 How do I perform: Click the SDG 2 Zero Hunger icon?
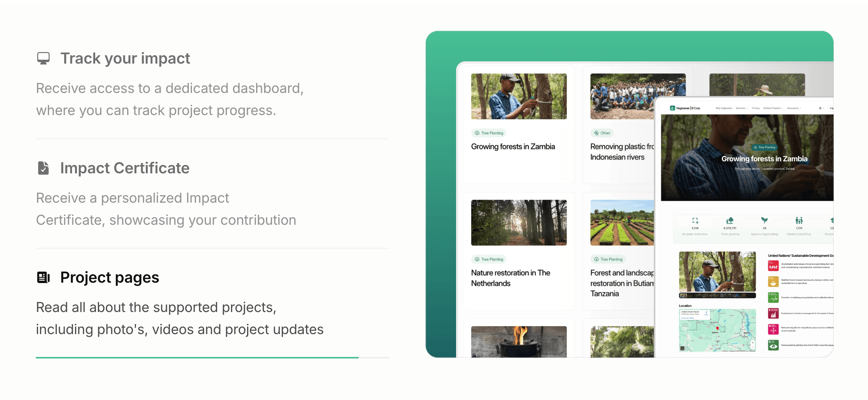pyautogui.click(x=773, y=282)
